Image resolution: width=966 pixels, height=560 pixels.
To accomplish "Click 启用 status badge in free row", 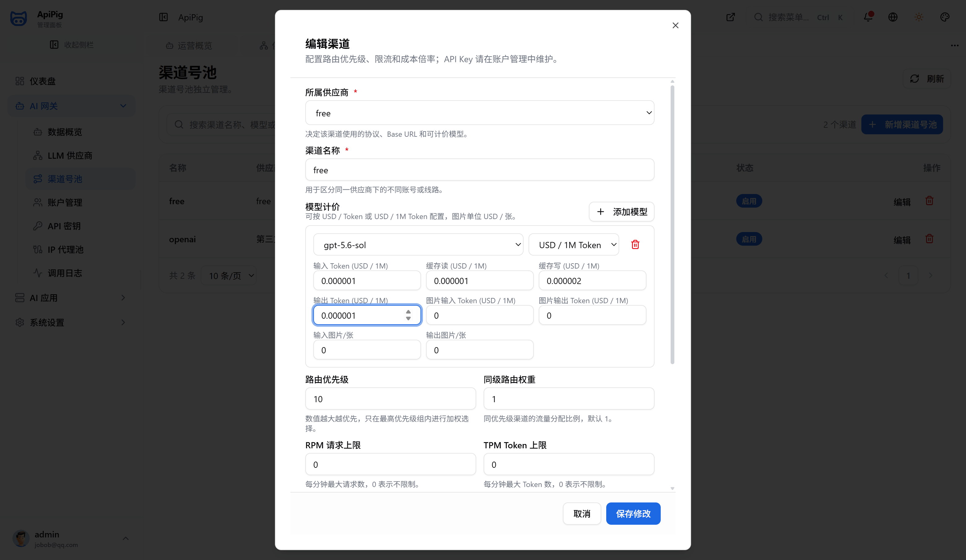I will coord(749,201).
